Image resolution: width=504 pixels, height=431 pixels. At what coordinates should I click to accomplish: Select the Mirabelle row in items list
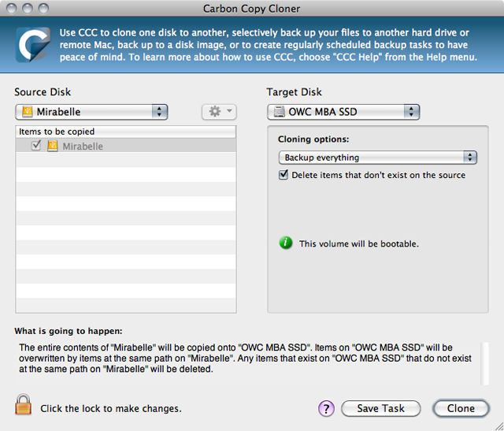[x=126, y=146]
